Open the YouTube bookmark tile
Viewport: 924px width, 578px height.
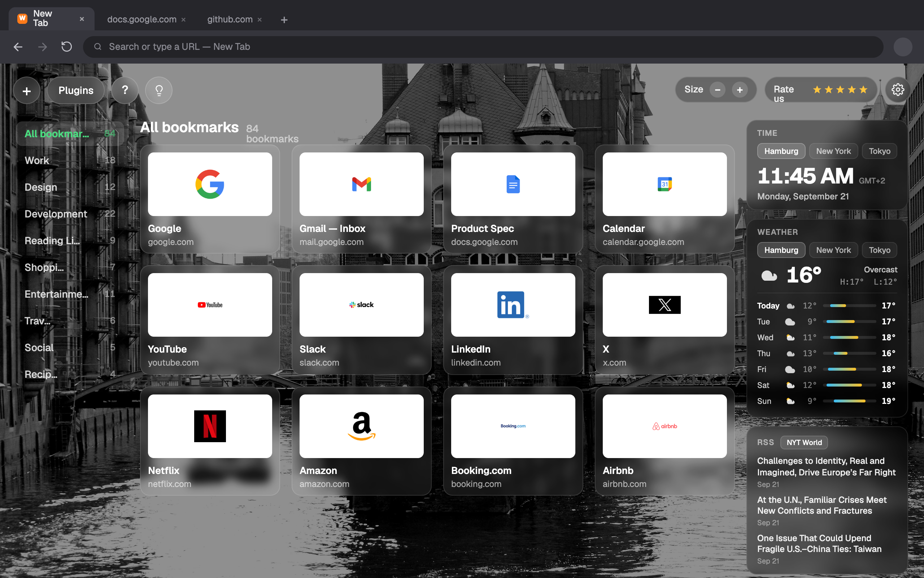pos(210,320)
